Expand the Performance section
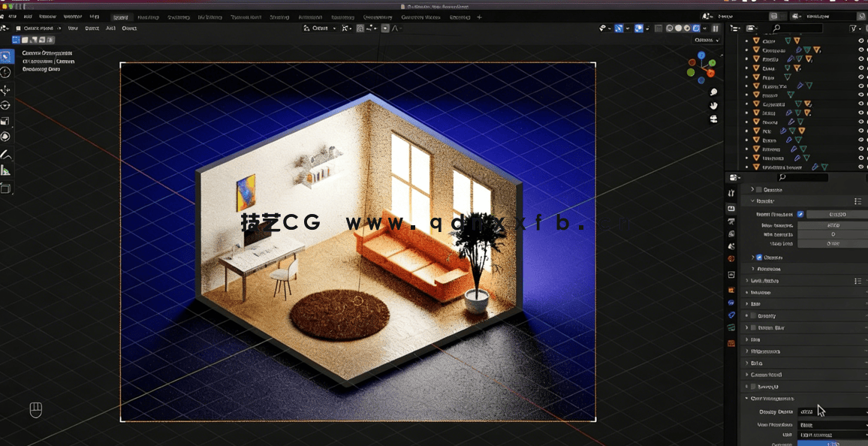This screenshot has width=868, height=446. (766, 351)
